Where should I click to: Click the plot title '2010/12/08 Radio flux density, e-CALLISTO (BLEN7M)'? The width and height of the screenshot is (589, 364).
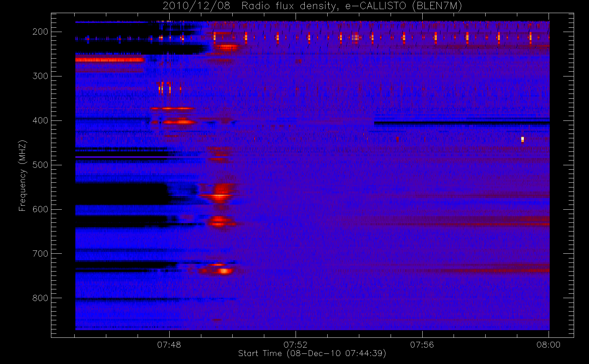pos(312,6)
